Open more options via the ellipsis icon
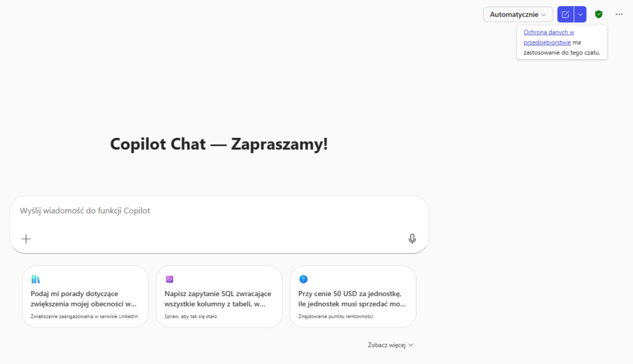The width and height of the screenshot is (633, 364). click(618, 14)
